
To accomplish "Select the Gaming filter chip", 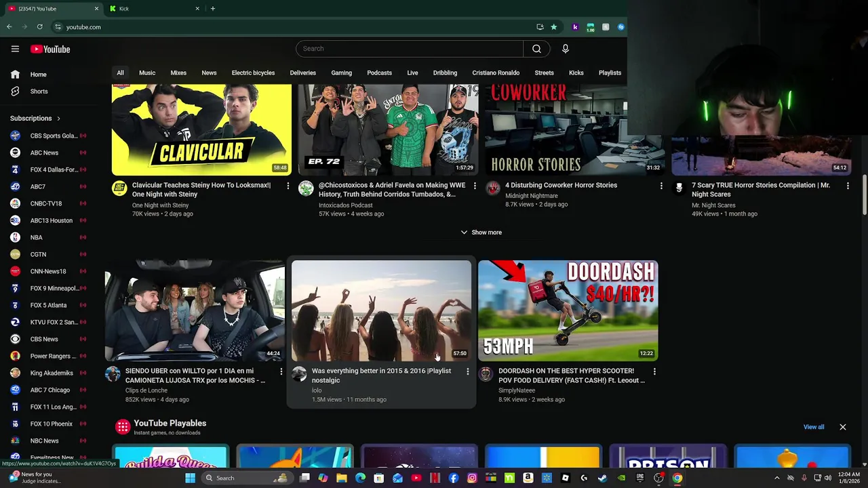I will coord(341,73).
